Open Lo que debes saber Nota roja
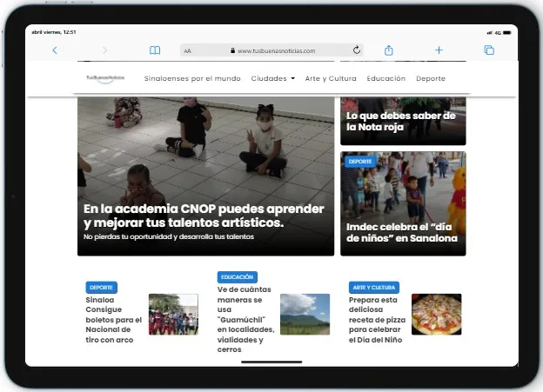This screenshot has width=543, height=392. (x=401, y=121)
